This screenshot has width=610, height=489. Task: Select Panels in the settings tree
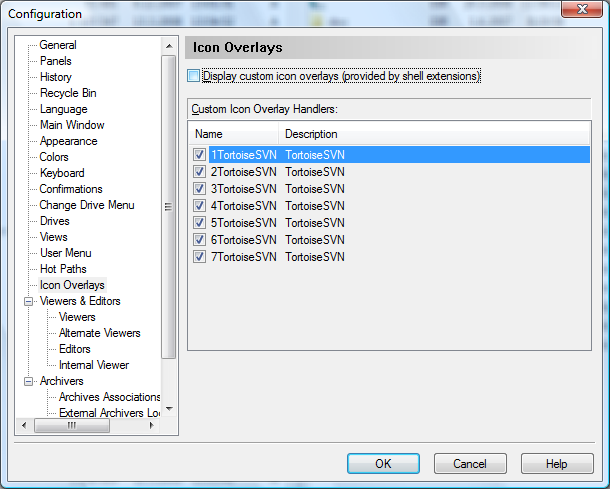56,61
